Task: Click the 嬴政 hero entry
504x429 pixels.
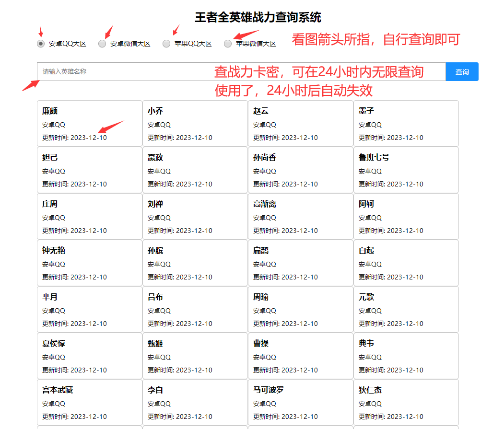Action: 195,170
